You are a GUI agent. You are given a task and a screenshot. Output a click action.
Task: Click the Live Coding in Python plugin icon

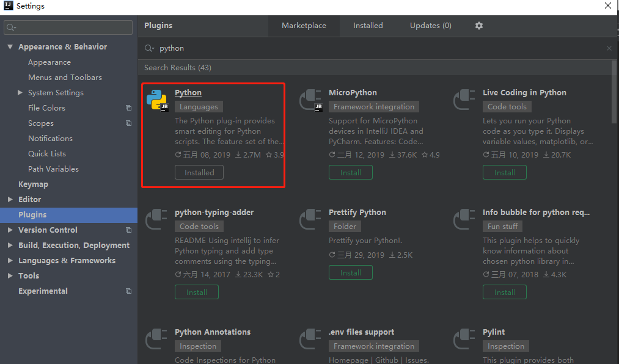(464, 100)
